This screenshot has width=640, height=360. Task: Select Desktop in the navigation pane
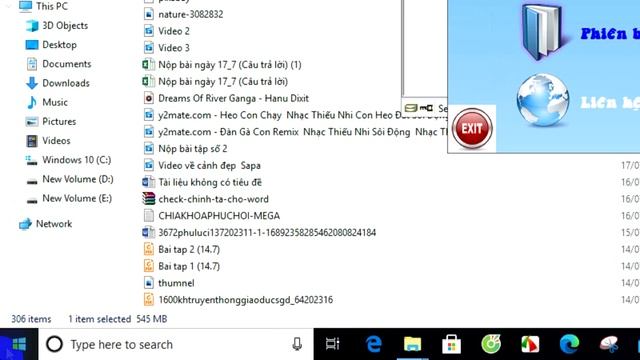pos(59,45)
